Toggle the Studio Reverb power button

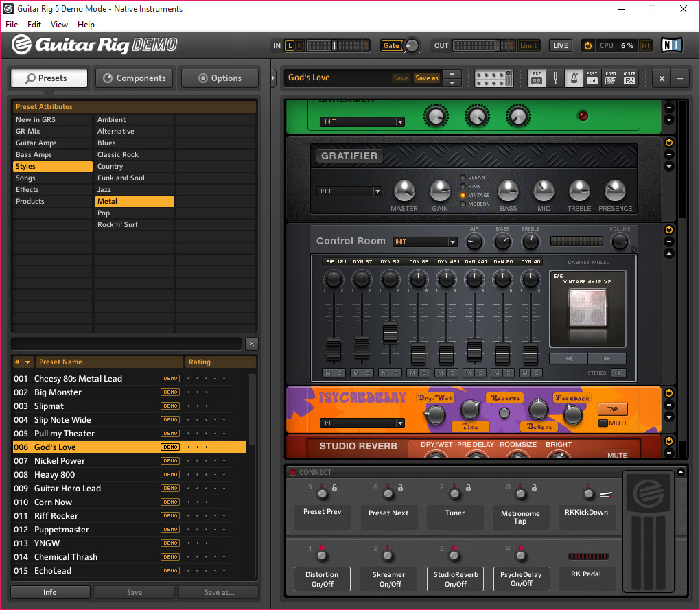coord(668,441)
